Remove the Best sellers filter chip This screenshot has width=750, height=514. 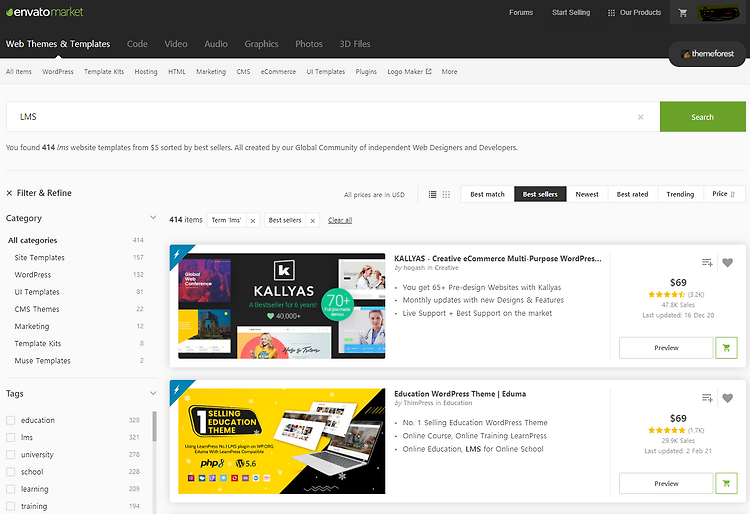click(313, 220)
